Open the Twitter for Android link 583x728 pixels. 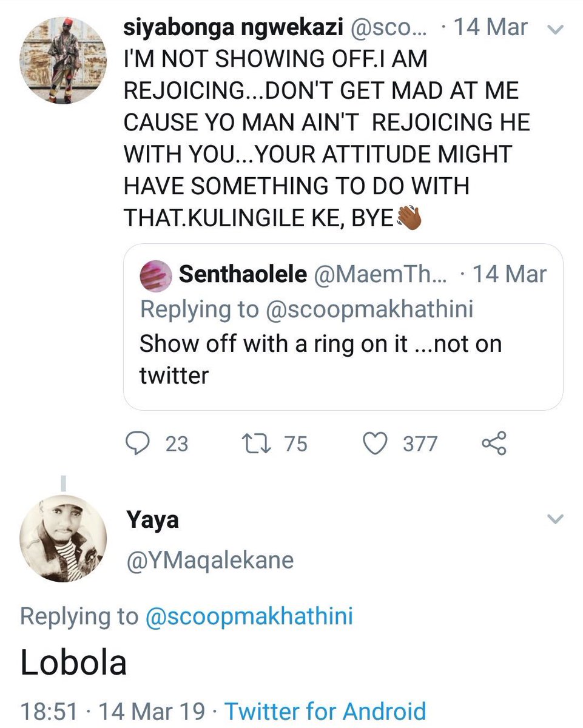[x=325, y=711]
